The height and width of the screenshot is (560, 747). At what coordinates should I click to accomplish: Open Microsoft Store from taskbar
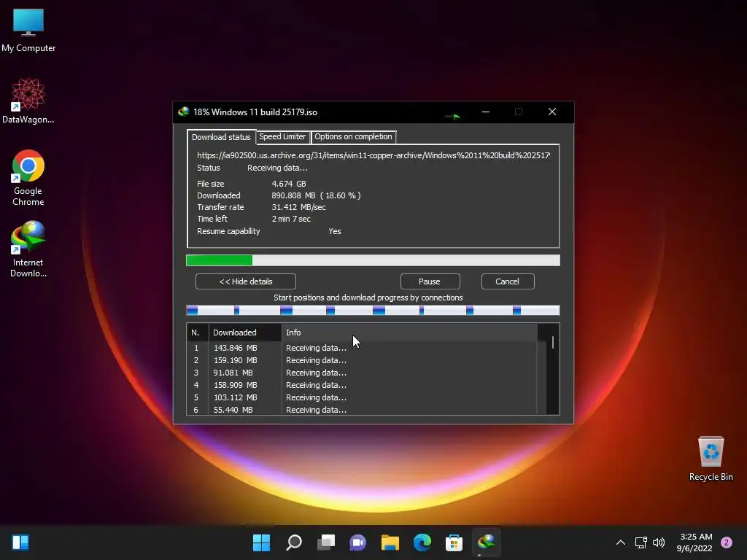click(454, 542)
